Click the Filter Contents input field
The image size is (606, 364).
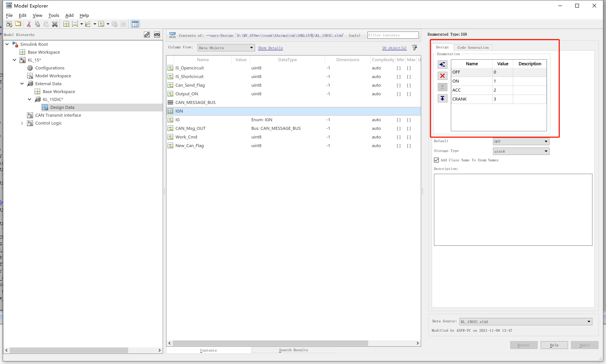pos(393,35)
